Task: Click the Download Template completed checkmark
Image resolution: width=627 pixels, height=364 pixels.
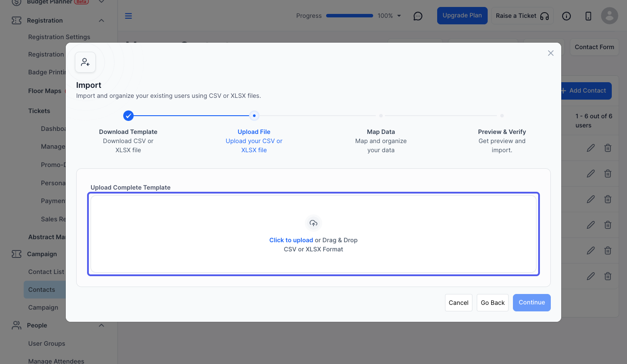Action: (x=128, y=116)
